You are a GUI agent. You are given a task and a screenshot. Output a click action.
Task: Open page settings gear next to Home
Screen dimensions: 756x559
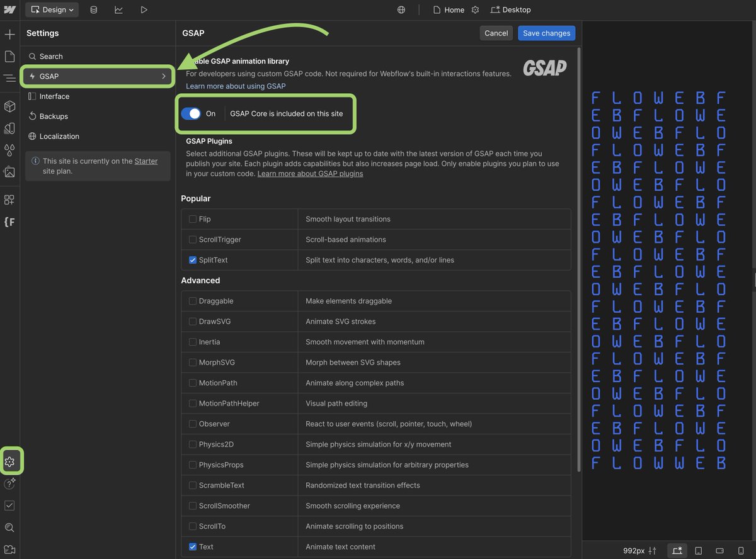[476, 10]
